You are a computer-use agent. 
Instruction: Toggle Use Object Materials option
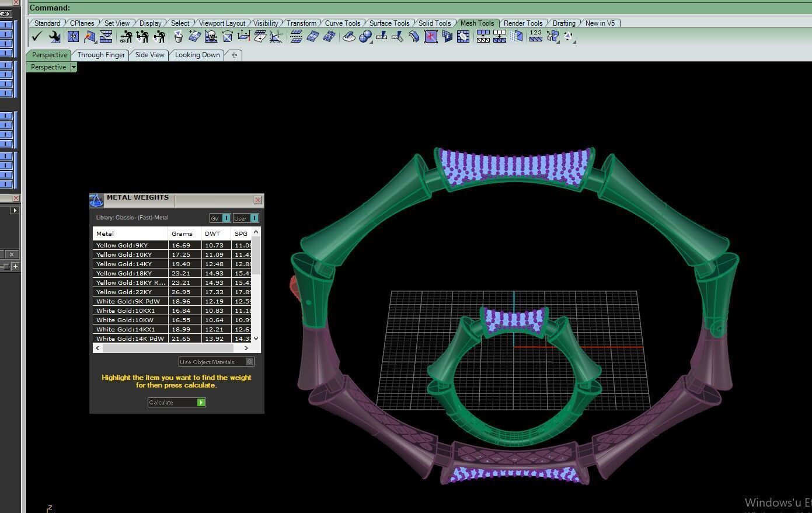pyautogui.click(x=216, y=362)
